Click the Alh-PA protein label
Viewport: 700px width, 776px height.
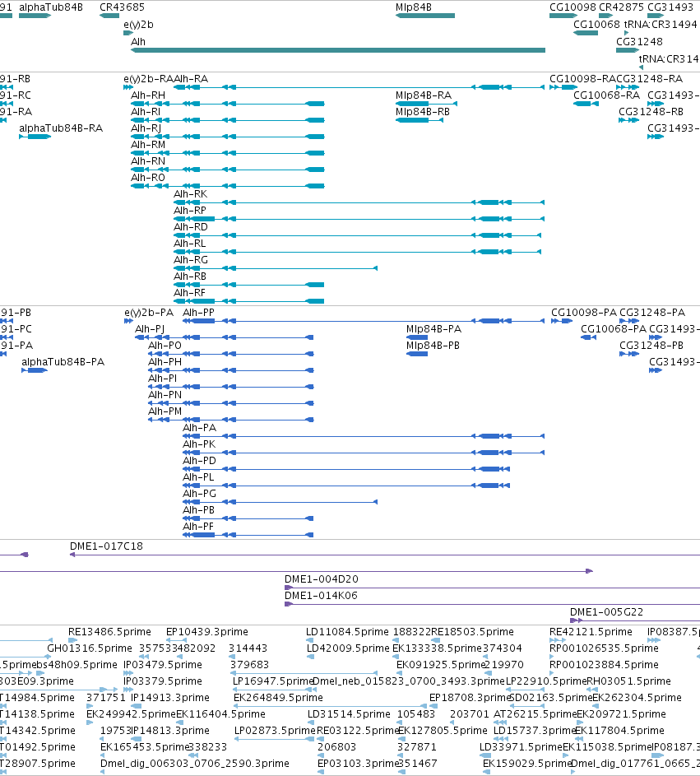(x=199, y=428)
